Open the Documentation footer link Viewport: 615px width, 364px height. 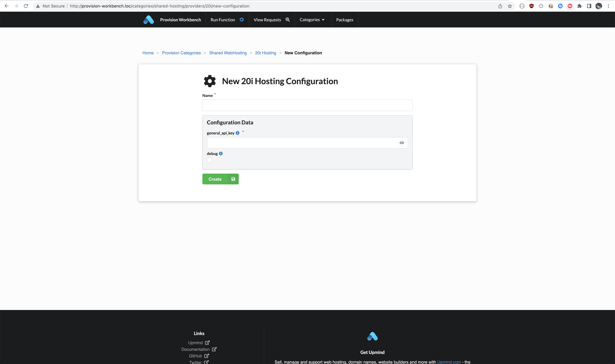199,349
